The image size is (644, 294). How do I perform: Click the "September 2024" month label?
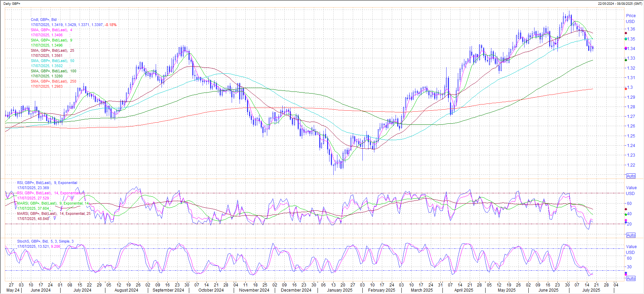pos(168,290)
